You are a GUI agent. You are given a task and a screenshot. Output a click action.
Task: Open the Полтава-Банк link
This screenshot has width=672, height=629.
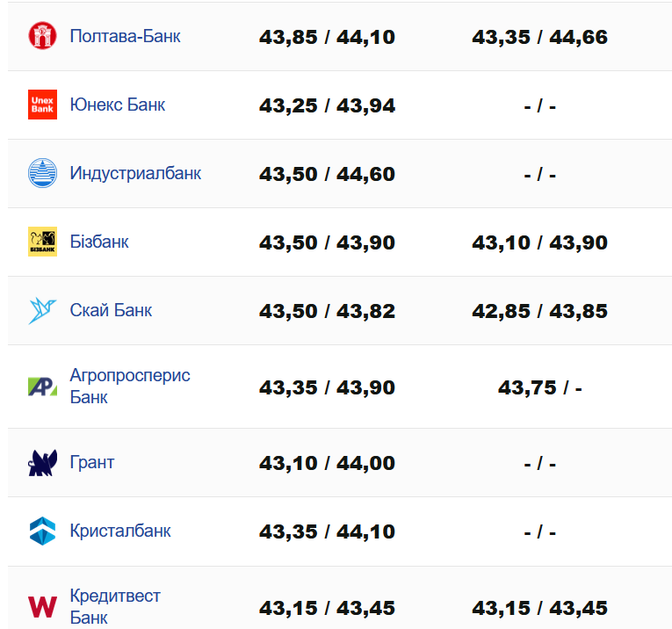(x=125, y=37)
